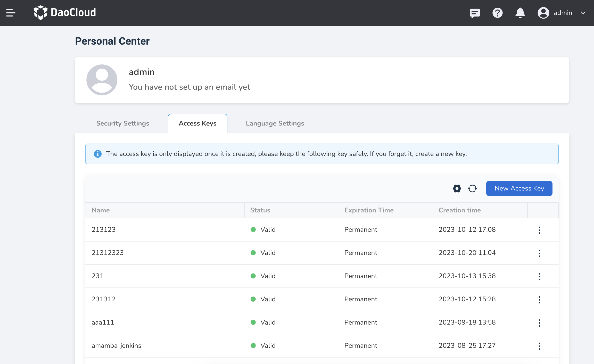This screenshot has width=594, height=364.
Task: Open the help question mark icon
Action: [497, 13]
